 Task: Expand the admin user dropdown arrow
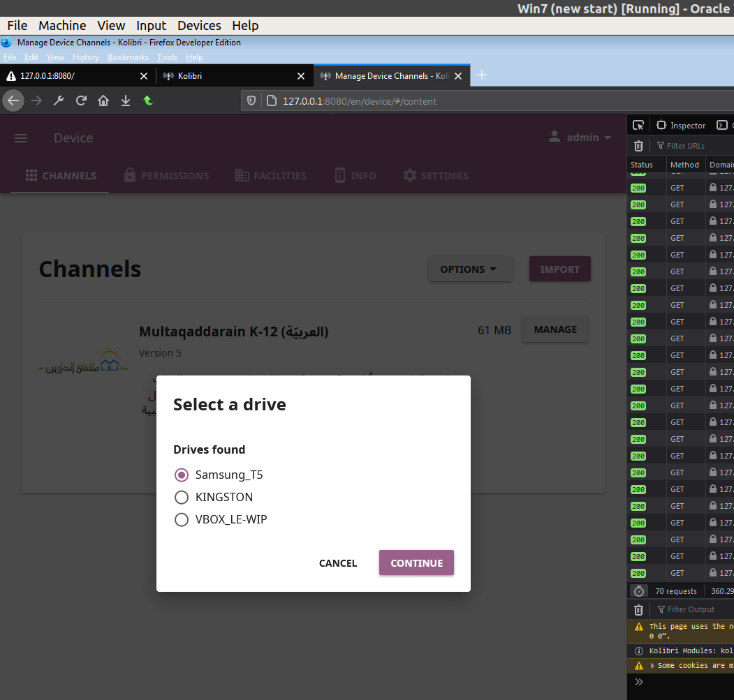608,137
